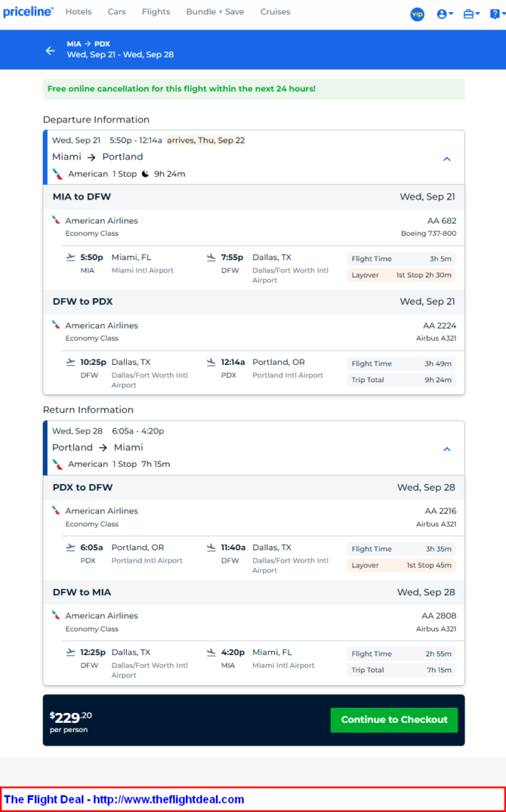Open the help question-mark icon
Image resolution: width=506 pixels, height=812 pixels.
(497, 14)
